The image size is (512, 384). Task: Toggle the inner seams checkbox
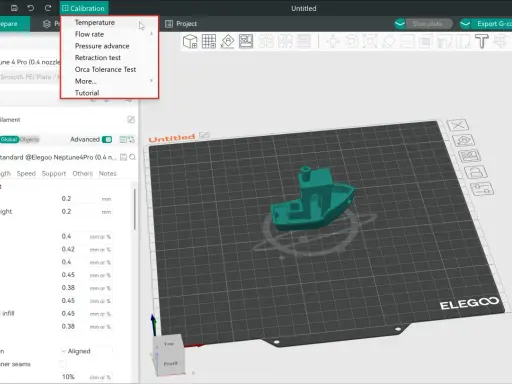(63, 364)
